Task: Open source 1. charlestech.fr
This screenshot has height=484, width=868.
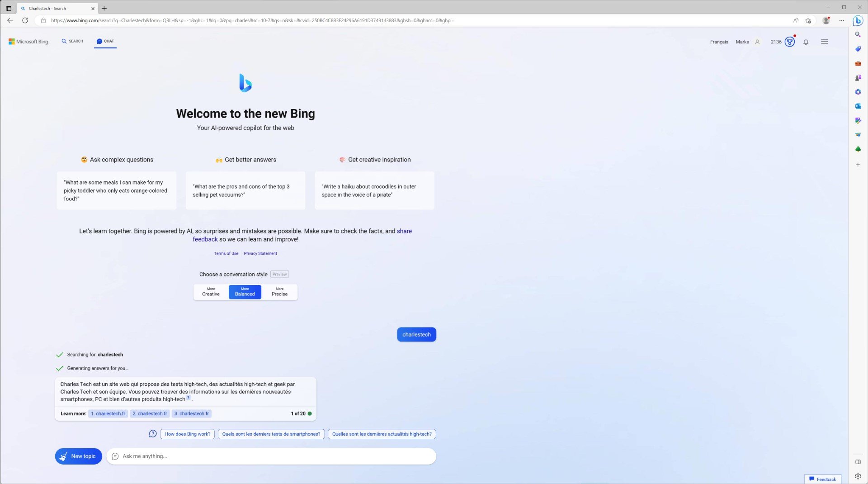Action: click(x=108, y=413)
